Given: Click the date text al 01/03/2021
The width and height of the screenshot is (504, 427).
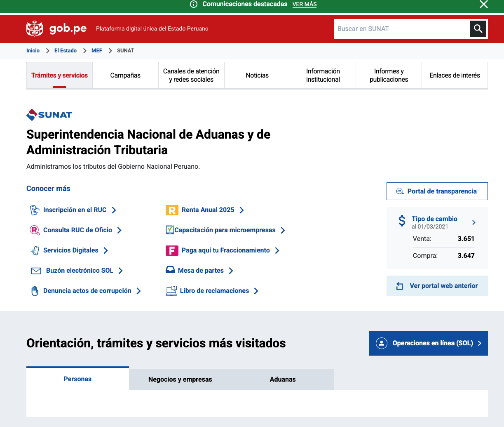Looking at the screenshot, I should 430,227.
